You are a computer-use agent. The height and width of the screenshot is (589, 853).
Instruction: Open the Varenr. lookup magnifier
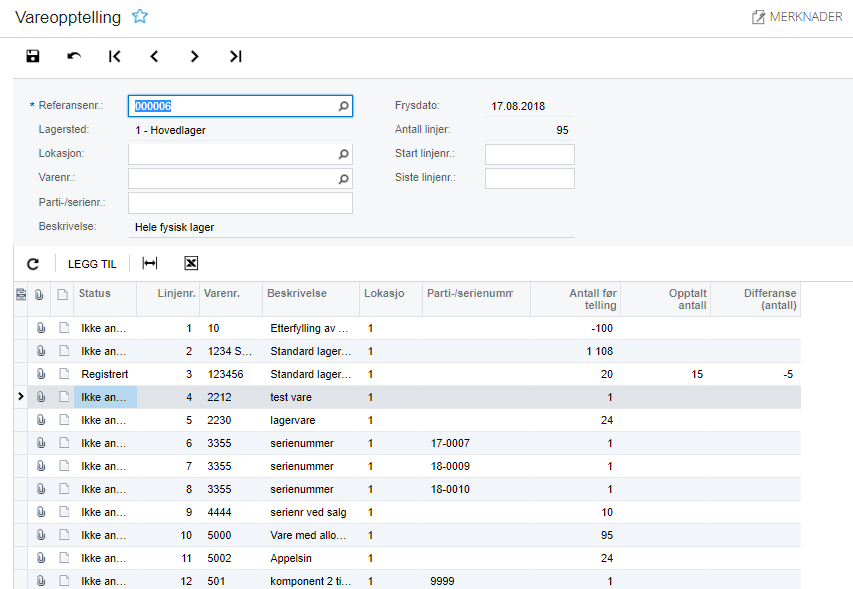click(x=343, y=178)
